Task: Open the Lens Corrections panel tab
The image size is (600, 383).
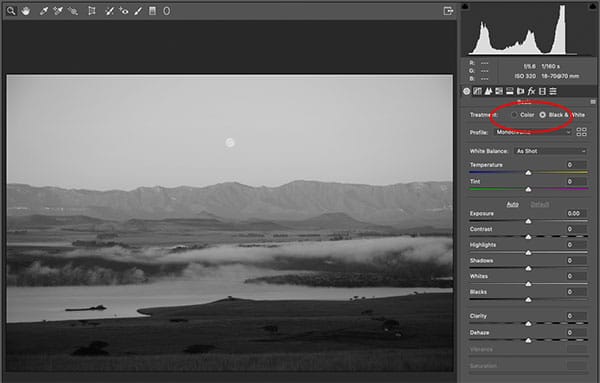Action: pyautogui.click(x=520, y=91)
